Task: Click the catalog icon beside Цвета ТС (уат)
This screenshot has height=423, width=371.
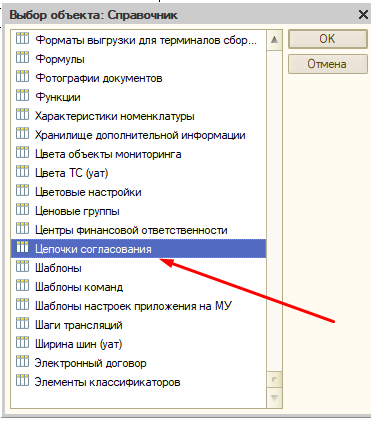Action: (x=22, y=171)
